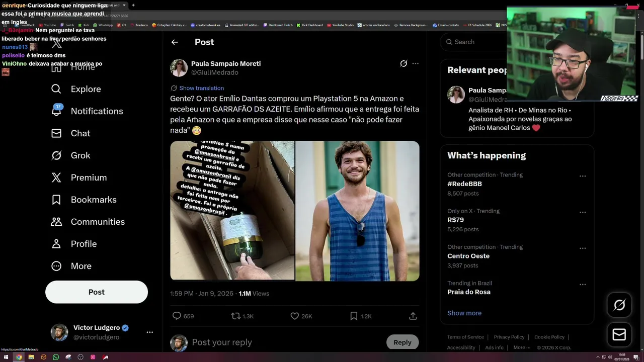Viewport: 644px width, 362px height.
Task: Click Paula's avatar in Relevant people
Action: pyautogui.click(x=456, y=95)
